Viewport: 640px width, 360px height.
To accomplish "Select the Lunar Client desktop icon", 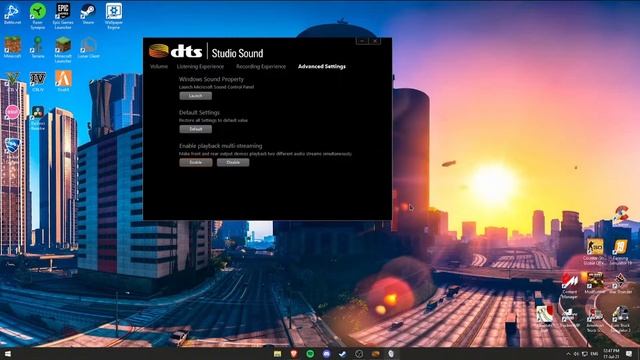I will tap(88, 47).
